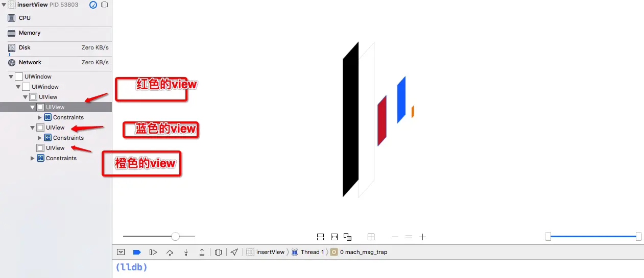Open the Memory gauge report
The image size is (644, 278).
click(x=56, y=33)
